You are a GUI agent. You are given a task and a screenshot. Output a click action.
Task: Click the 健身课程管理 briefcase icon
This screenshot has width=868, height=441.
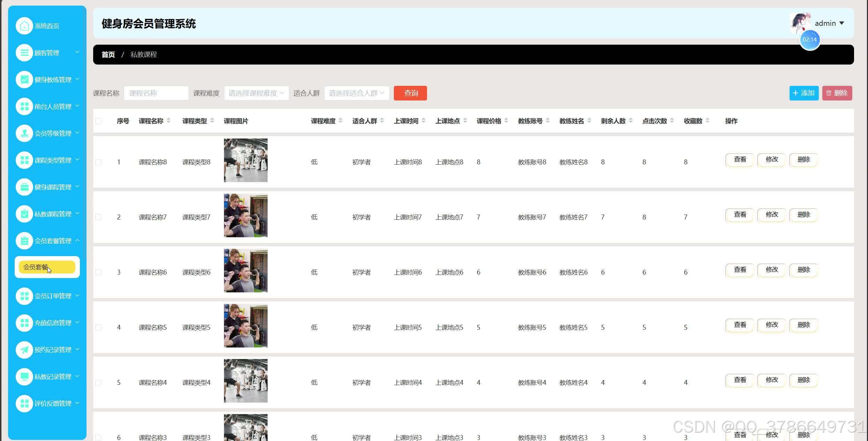24,187
